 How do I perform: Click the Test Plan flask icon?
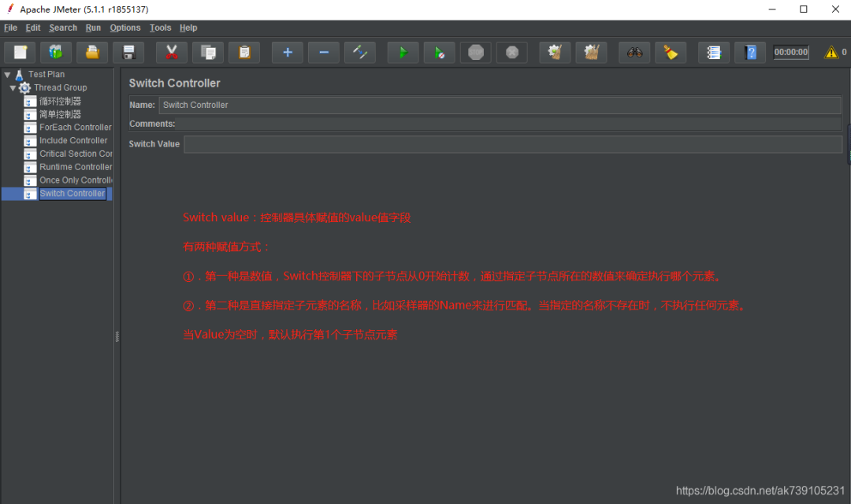click(20, 74)
